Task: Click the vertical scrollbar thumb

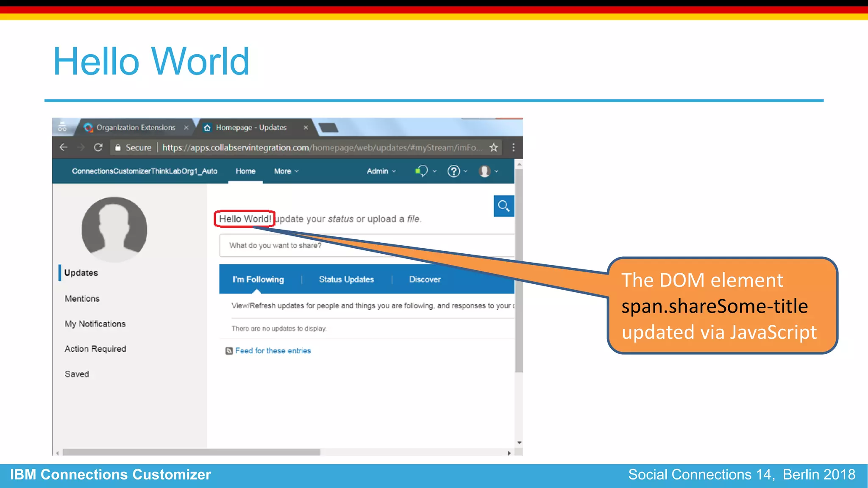Action: coord(519,271)
